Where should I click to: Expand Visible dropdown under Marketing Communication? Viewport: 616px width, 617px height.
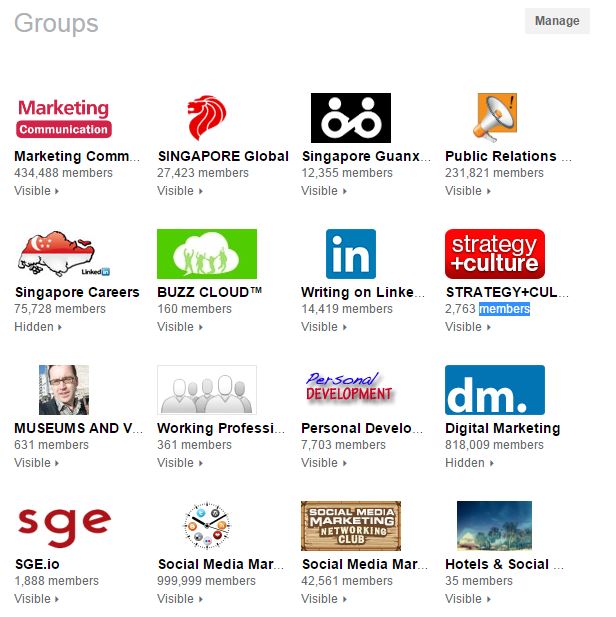click(x=37, y=191)
